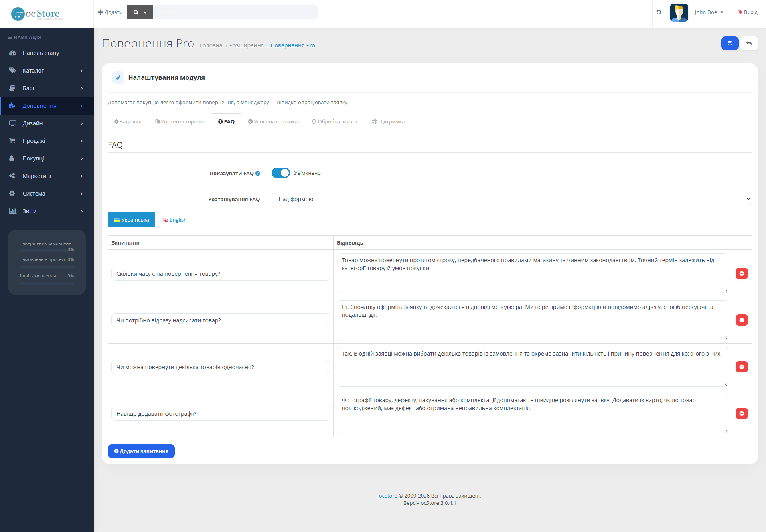Expand the Доповнення sidebar menu
Screen dimensions: 766x532
point(47,106)
